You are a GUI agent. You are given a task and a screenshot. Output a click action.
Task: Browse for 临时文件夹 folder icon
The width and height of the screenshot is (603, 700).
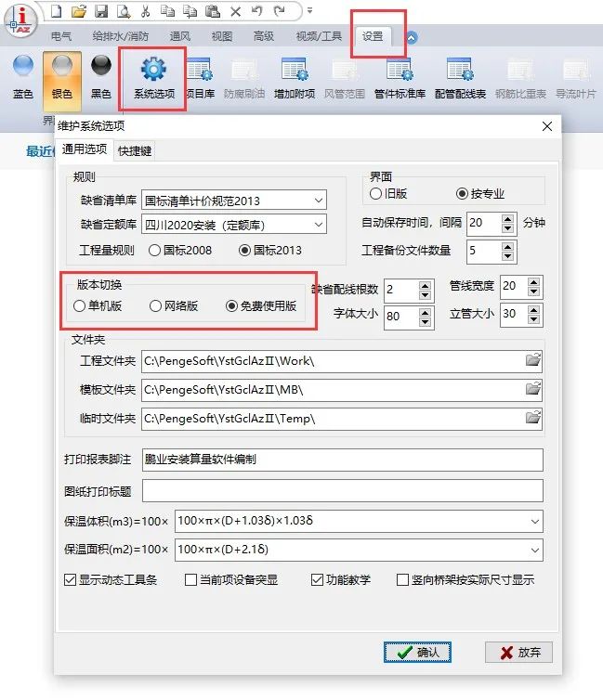pyautogui.click(x=533, y=418)
